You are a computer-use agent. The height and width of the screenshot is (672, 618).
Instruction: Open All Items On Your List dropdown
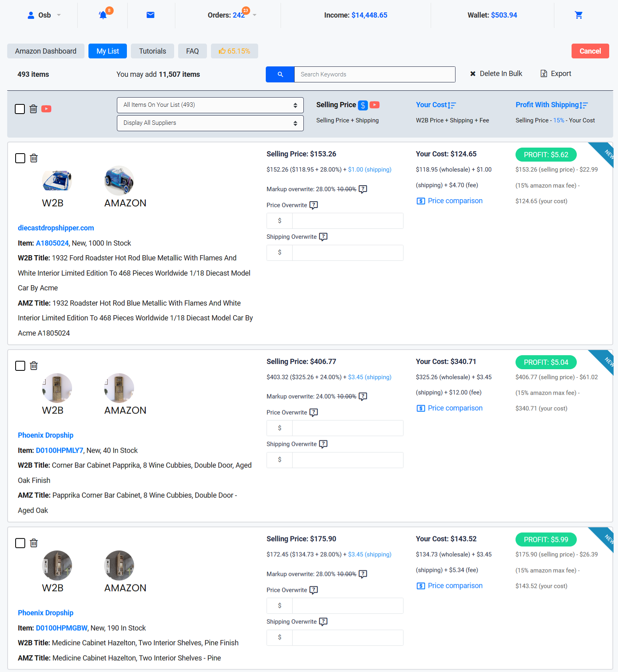point(210,105)
